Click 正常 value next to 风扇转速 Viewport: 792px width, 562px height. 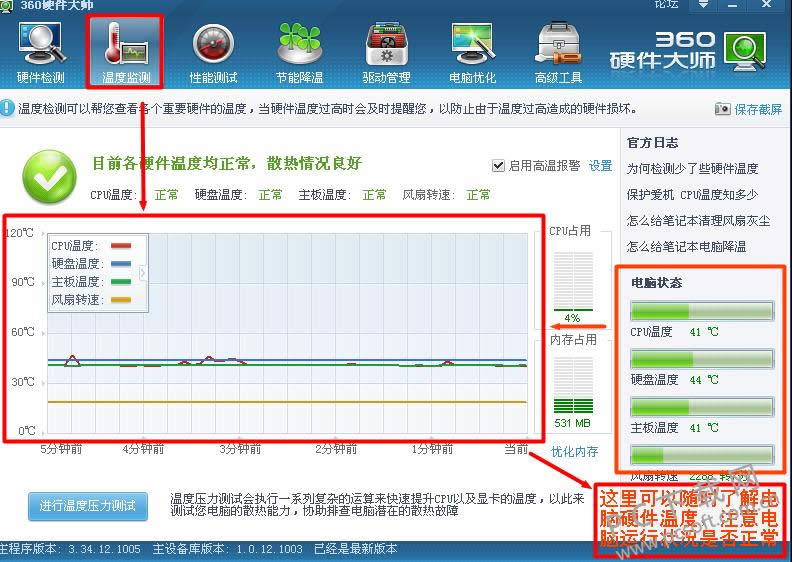click(478, 195)
